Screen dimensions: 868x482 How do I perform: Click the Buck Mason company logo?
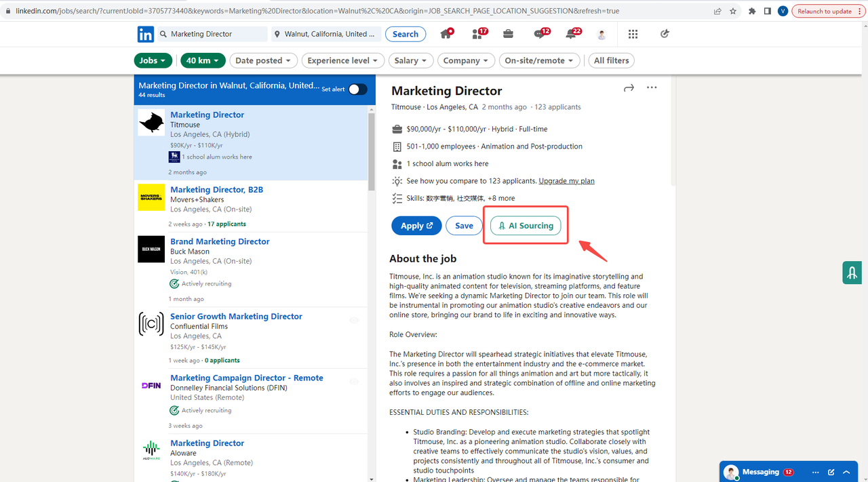[151, 249]
